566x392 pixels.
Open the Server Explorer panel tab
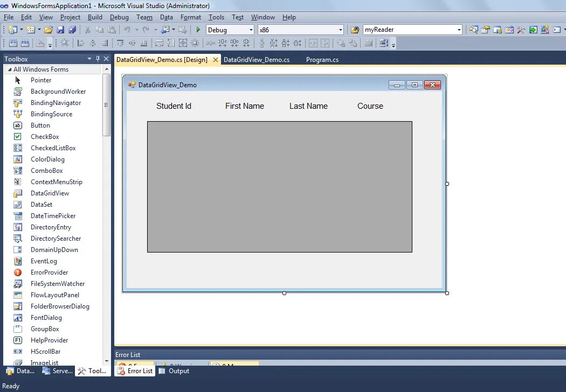click(57, 371)
